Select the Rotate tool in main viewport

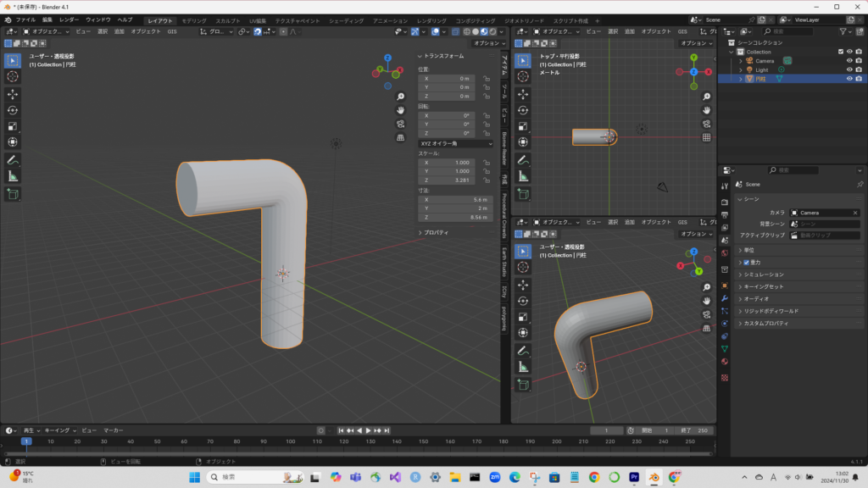tap(13, 109)
